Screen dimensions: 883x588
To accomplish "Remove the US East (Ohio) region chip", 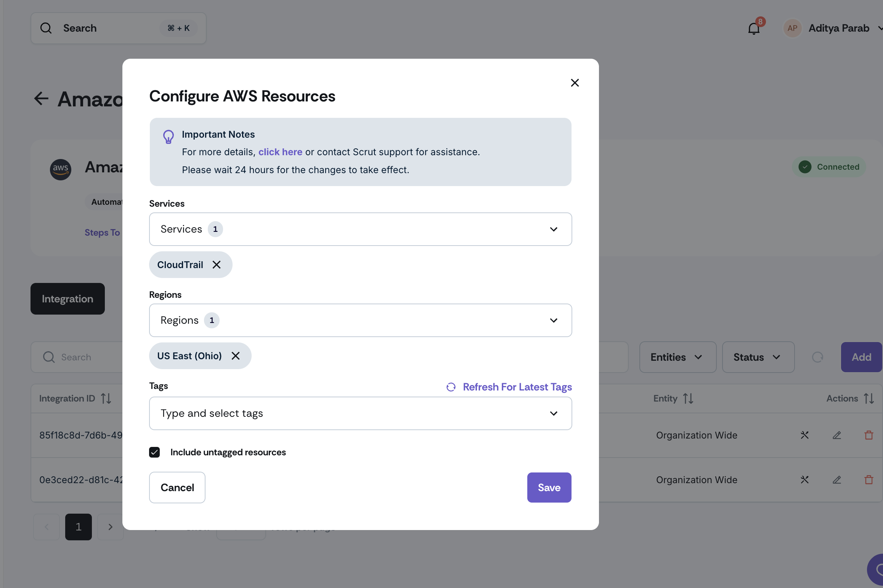I will click(236, 356).
